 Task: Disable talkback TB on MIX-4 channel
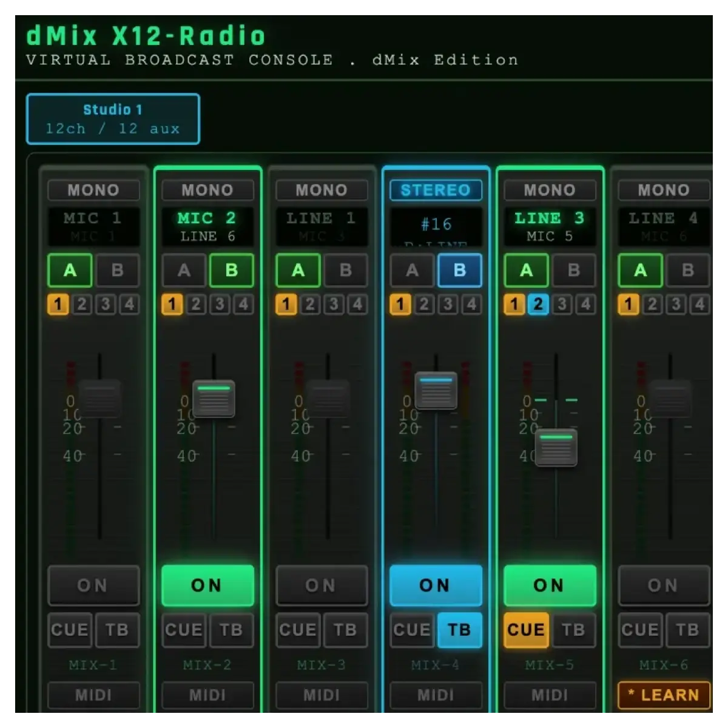(x=459, y=630)
